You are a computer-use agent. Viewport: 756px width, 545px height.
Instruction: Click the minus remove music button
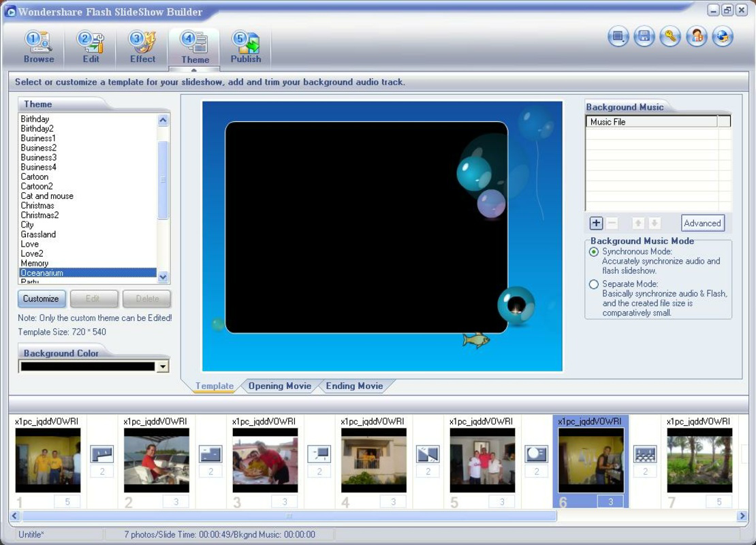pyautogui.click(x=612, y=223)
